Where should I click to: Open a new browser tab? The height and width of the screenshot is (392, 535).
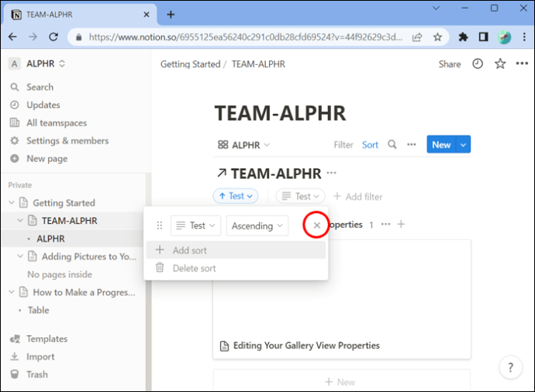(x=171, y=14)
